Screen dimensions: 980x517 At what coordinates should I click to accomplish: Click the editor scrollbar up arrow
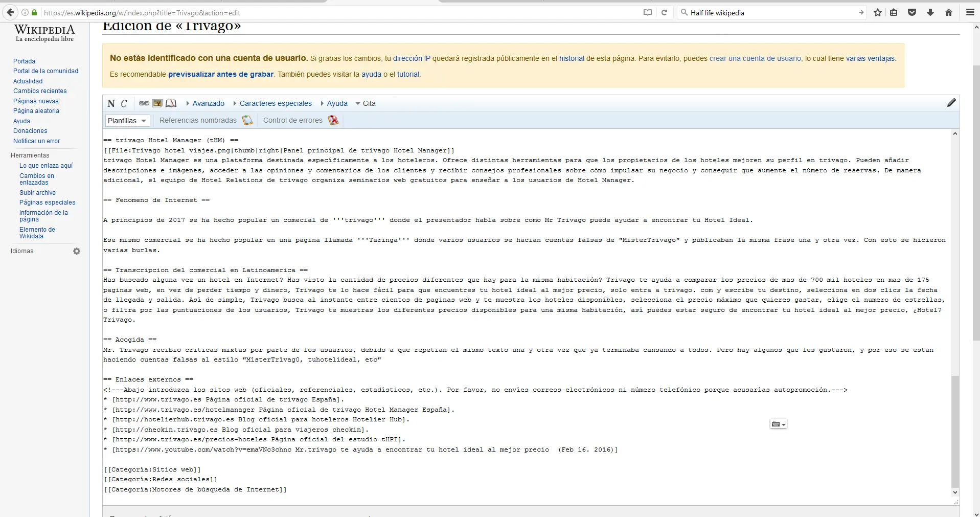coord(955,134)
